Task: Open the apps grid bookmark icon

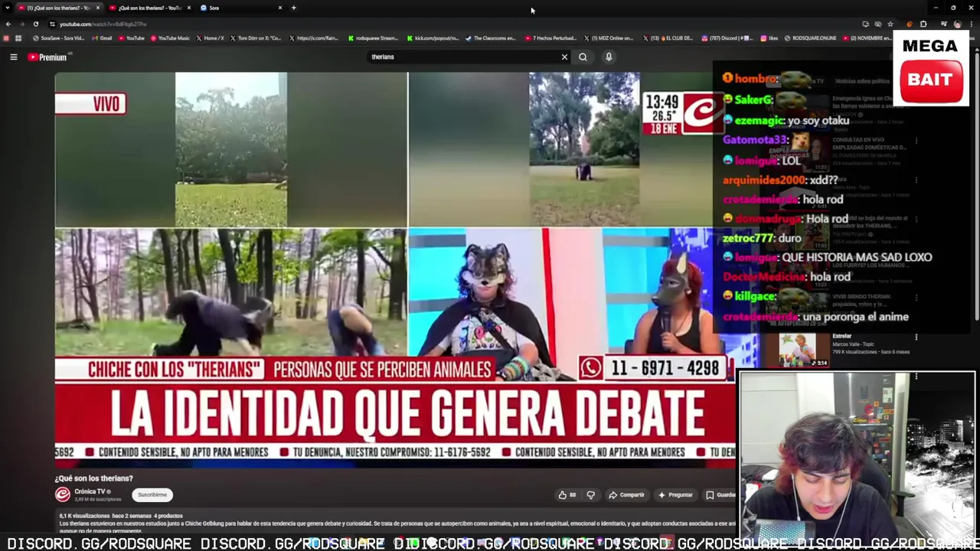Action: click(x=18, y=38)
